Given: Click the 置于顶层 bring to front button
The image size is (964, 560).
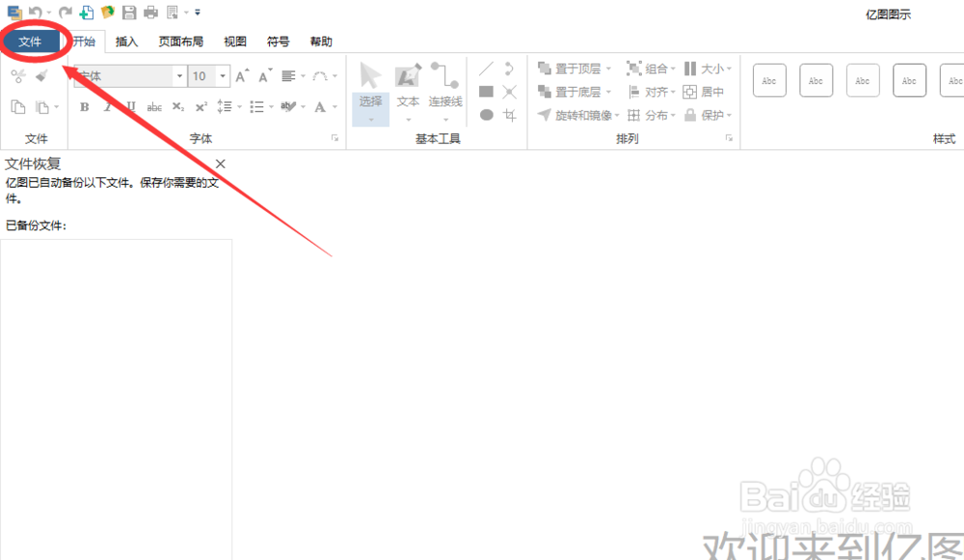Looking at the screenshot, I should (x=575, y=68).
